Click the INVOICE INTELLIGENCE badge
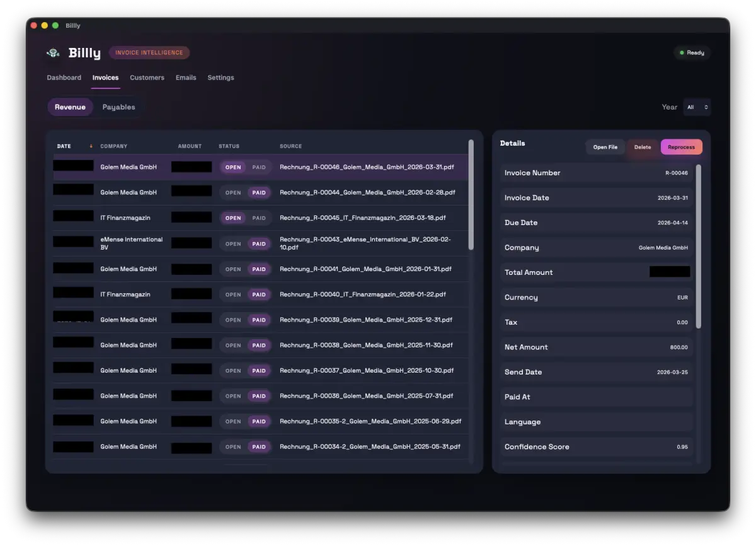Image resolution: width=756 pixels, height=546 pixels. coord(149,52)
